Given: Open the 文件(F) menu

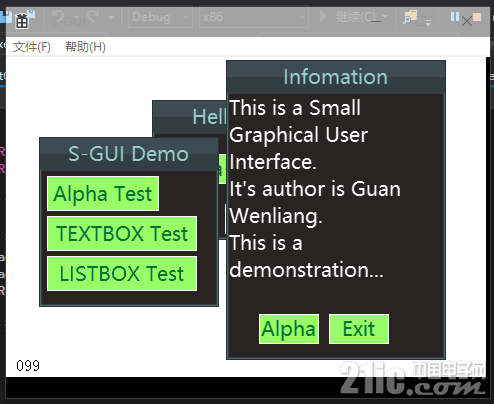Looking at the screenshot, I should coord(32,47).
